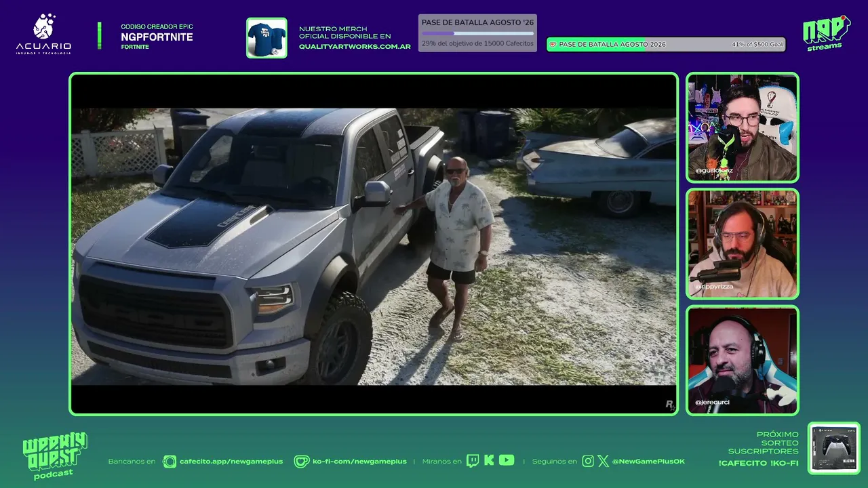This screenshot has height=488, width=868.
Task: Click the NGPFORTNITE creator code
Action: [157, 37]
